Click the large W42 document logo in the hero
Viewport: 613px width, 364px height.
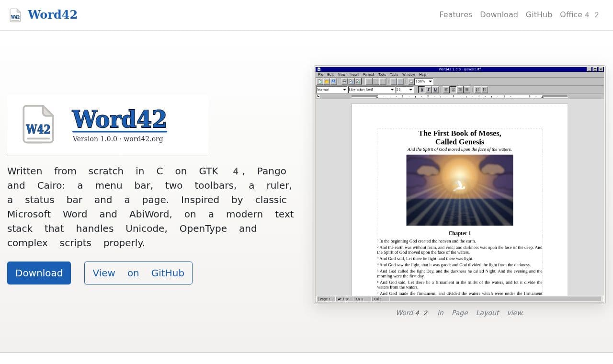(x=38, y=124)
